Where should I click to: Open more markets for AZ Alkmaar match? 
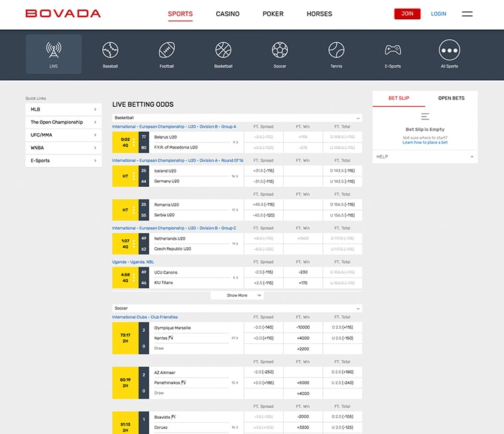pos(235,382)
